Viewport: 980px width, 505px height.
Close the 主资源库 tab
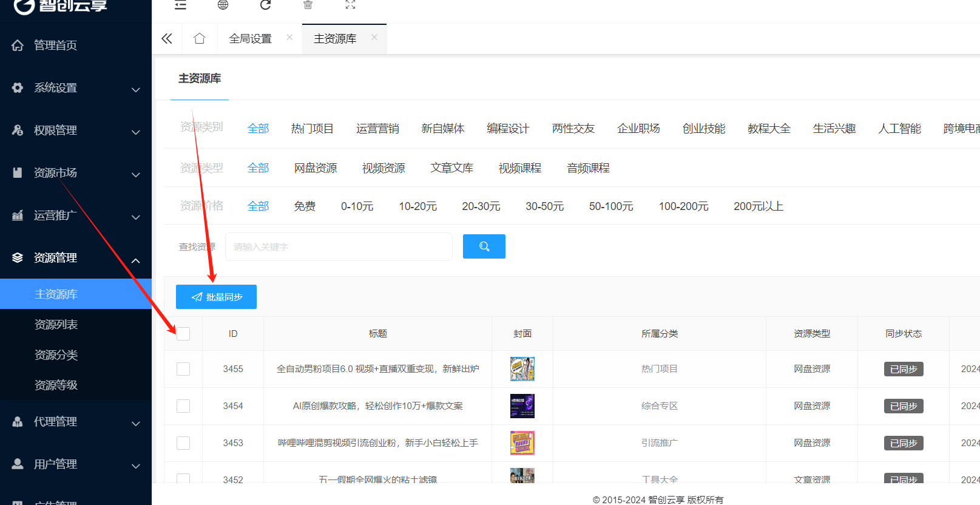[374, 38]
